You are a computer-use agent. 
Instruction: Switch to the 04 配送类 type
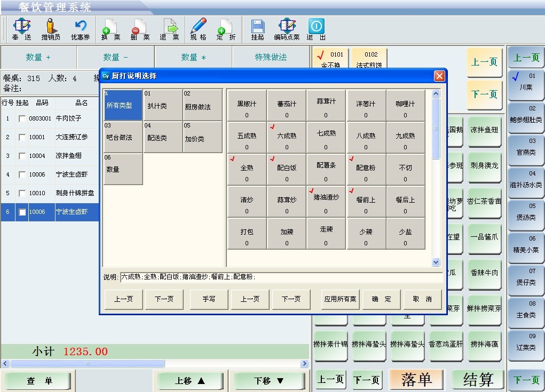(x=163, y=137)
